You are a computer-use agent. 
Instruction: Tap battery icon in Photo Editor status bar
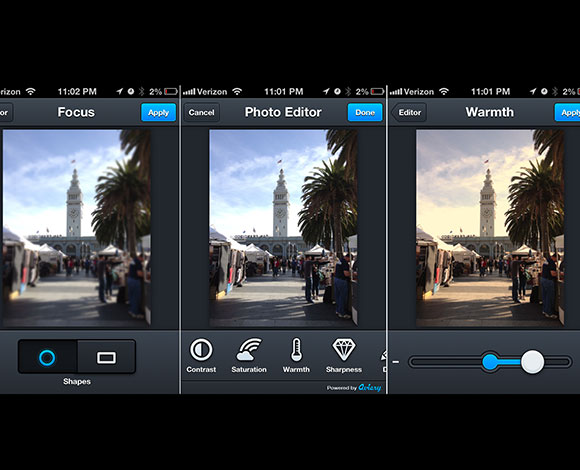377,91
